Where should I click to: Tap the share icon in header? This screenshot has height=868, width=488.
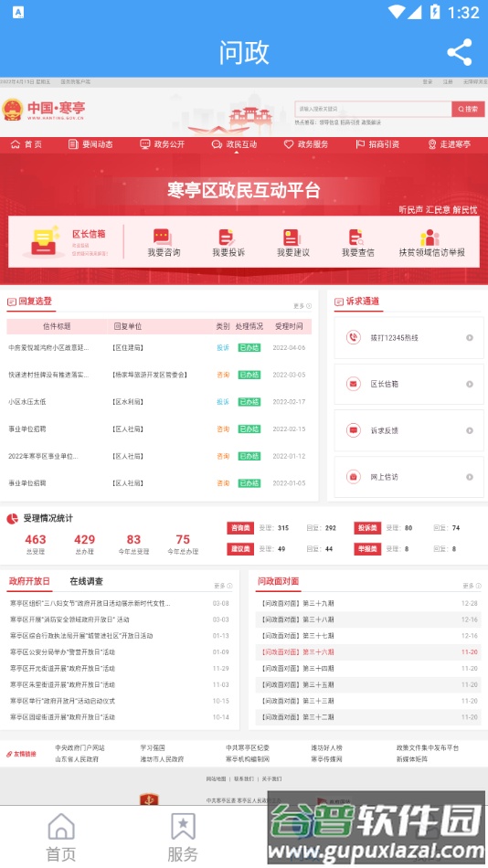click(x=459, y=52)
